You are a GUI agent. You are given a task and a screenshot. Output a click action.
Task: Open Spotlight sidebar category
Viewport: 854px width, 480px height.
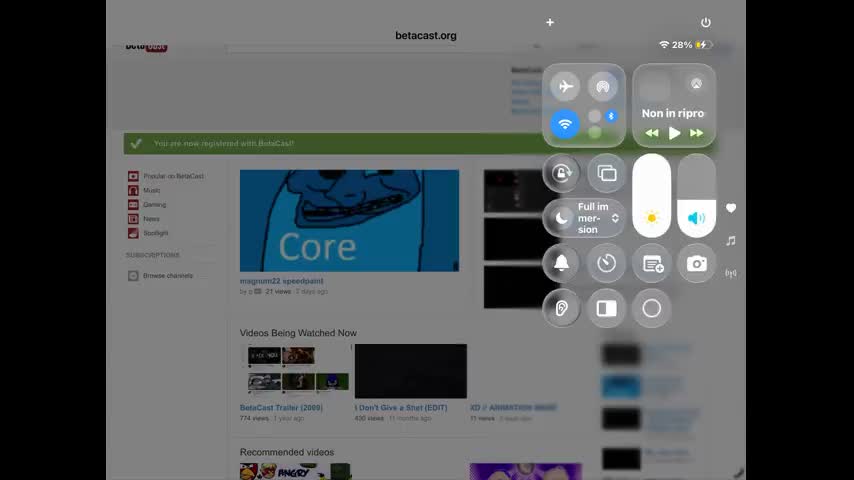point(156,233)
